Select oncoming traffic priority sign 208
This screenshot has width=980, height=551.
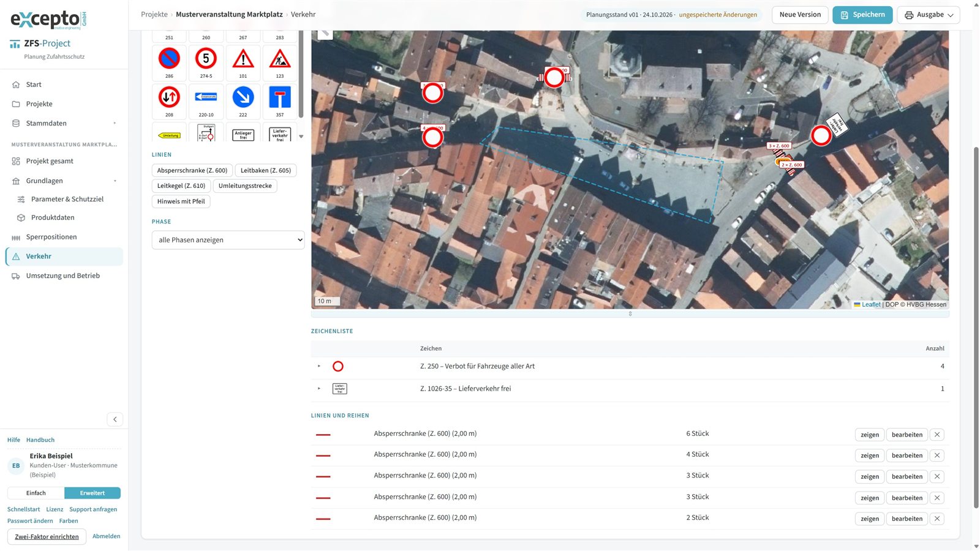point(169,101)
